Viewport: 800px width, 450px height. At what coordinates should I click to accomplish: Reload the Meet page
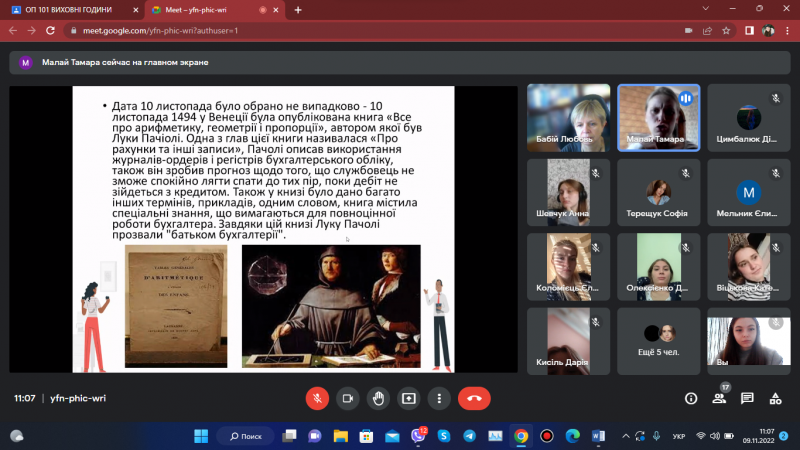point(50,31)
